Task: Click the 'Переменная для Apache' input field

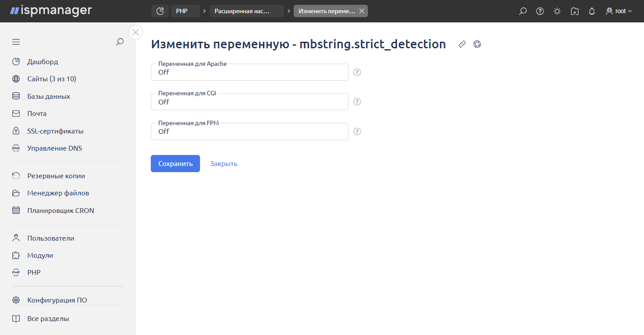Action: point(249,72)
